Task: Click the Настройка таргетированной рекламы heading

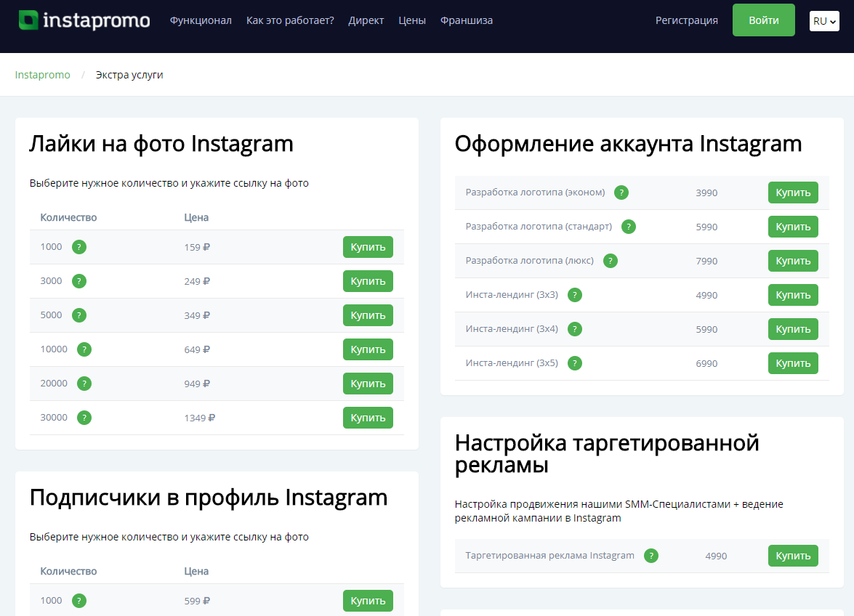Action: coord(607,454)
